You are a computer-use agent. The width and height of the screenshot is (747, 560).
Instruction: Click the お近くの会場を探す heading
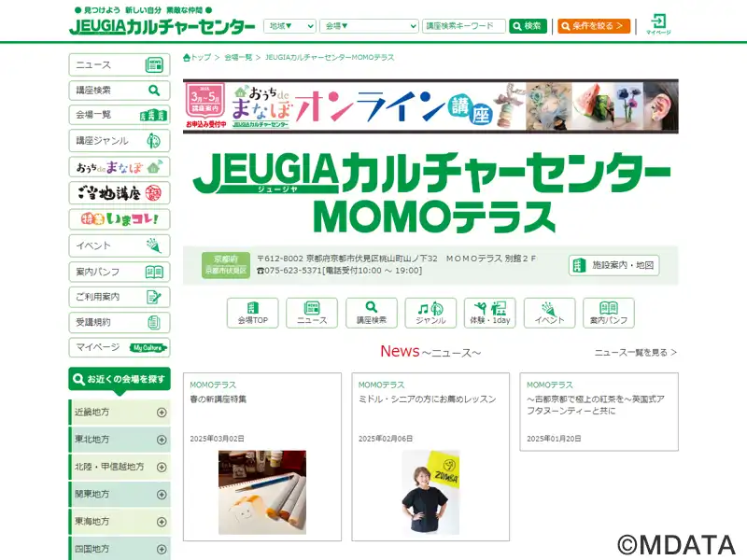tap(120, 379)
